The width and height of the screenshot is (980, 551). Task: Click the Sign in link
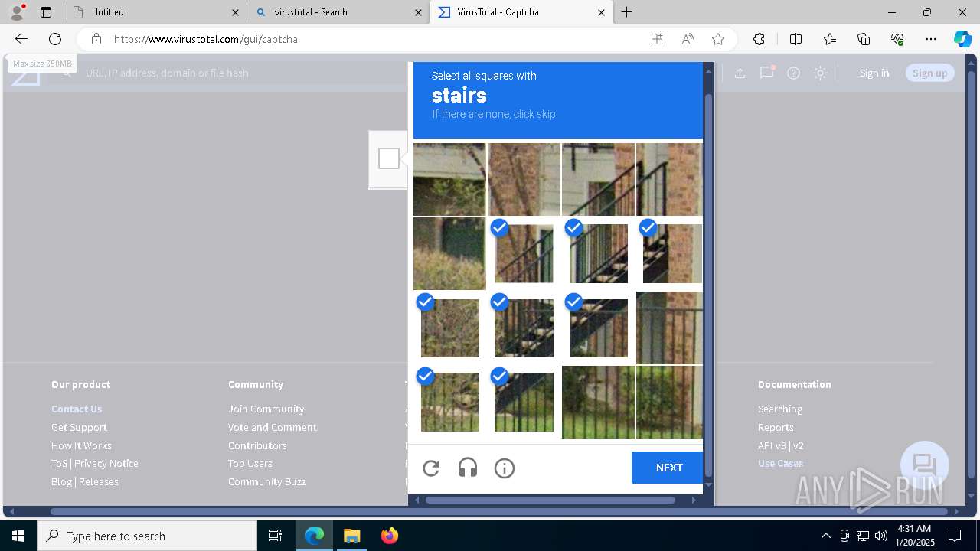coord(874,73)
